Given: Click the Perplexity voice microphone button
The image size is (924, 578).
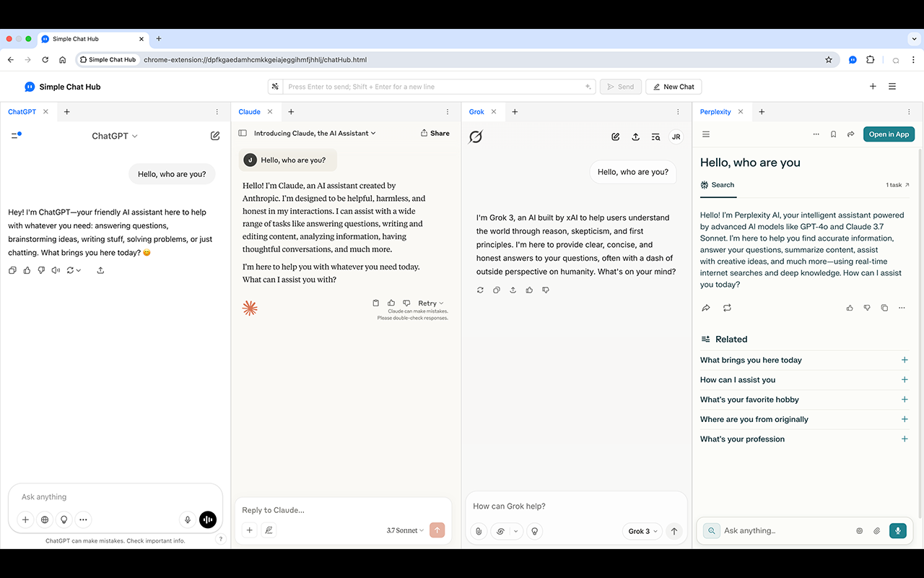Looking at the screenshot, I should (898, 530).
